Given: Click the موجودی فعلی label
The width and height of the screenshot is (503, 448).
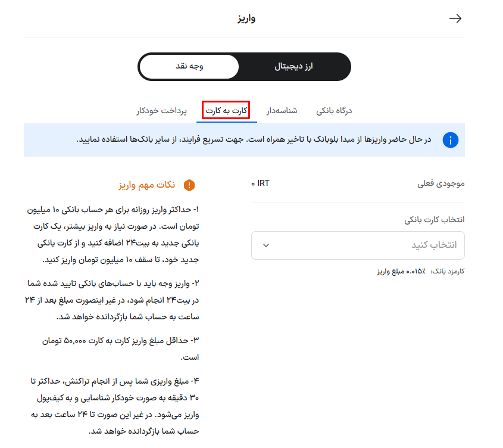Looking at the screenshot, I should (x=440, y=183).
